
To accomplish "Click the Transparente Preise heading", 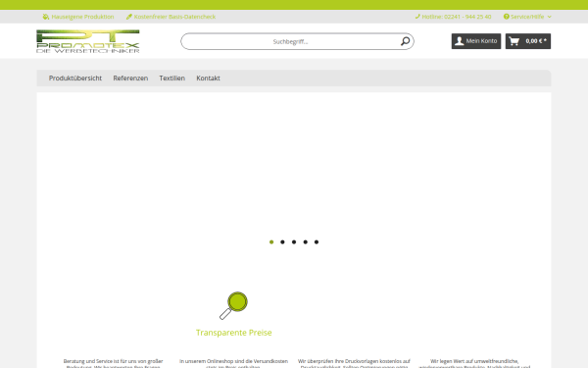I will [x=234, y=333].
